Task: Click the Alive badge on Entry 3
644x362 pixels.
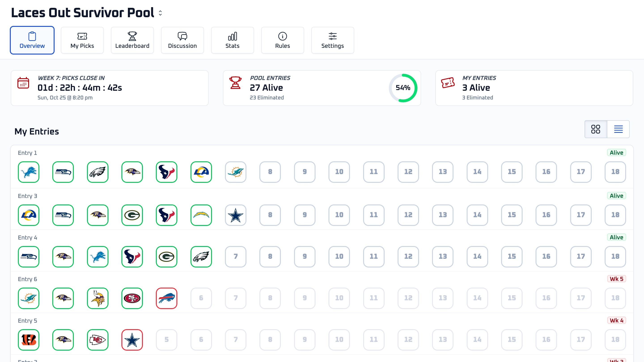Action: pyautogui.click(x=616, y=196)
